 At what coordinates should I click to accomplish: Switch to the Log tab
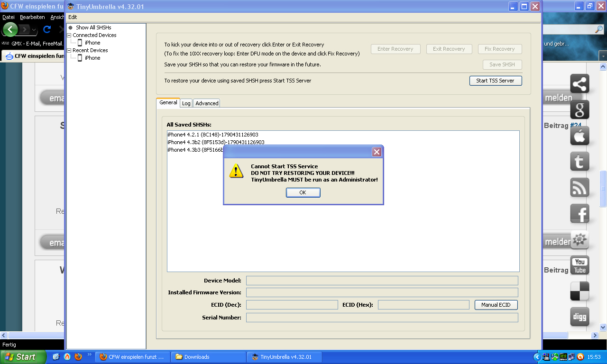point(186,103)
